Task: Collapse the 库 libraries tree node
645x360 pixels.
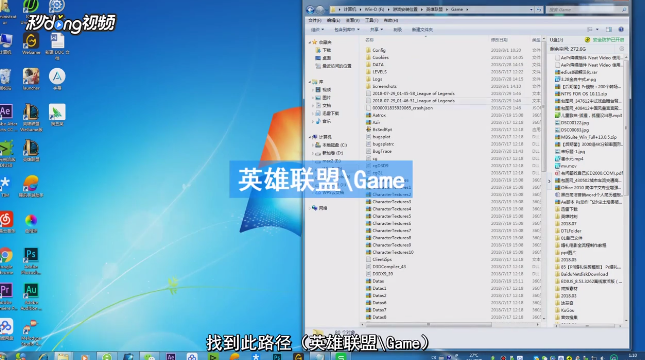Action: click(x=310, y=82)
